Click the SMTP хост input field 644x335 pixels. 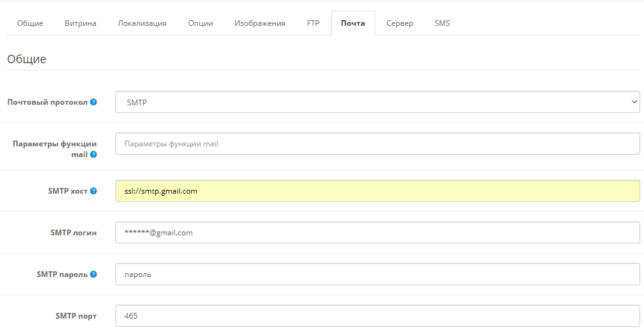[377, 191]
